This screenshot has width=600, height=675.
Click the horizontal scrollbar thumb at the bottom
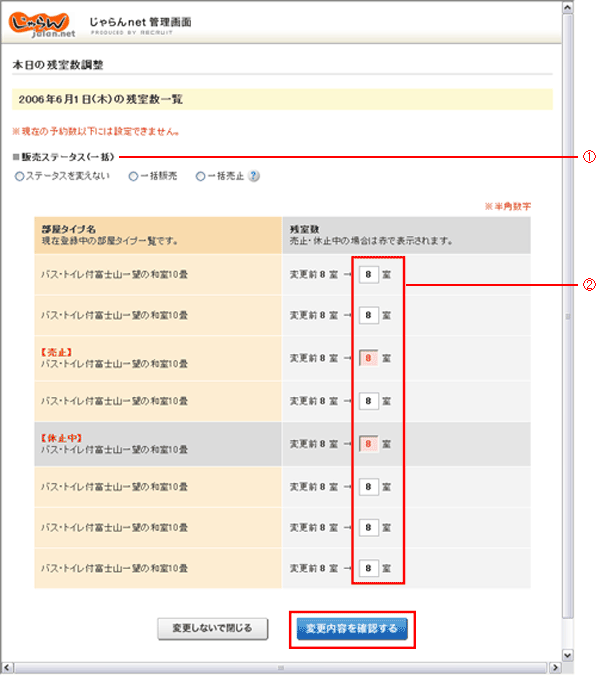point(280,667)
